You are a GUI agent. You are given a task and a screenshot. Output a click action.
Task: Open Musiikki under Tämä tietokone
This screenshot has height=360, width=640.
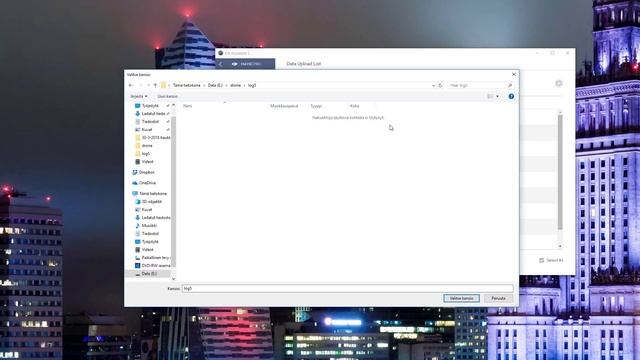pos(146,226)
